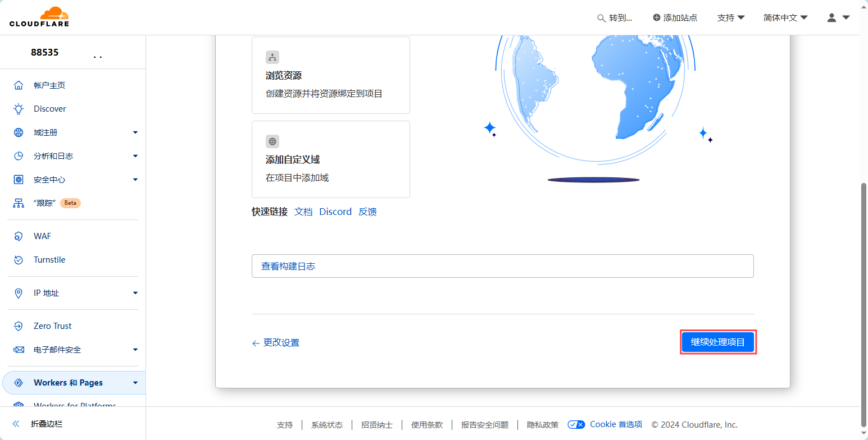The height and width of the screenshot is (440, 868).
Task: Click the WAF shield icon
Action: pyautogui.click(x=19, y=236)
